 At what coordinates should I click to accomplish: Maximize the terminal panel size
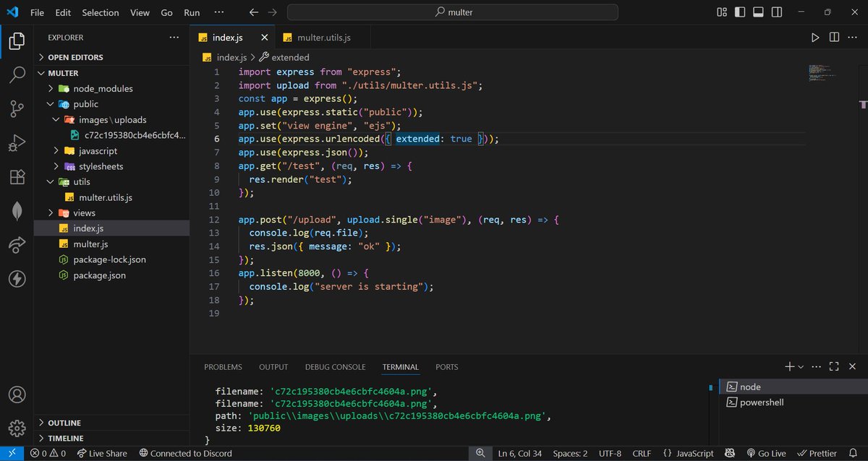pyautogui.click(x=834, y=367)
